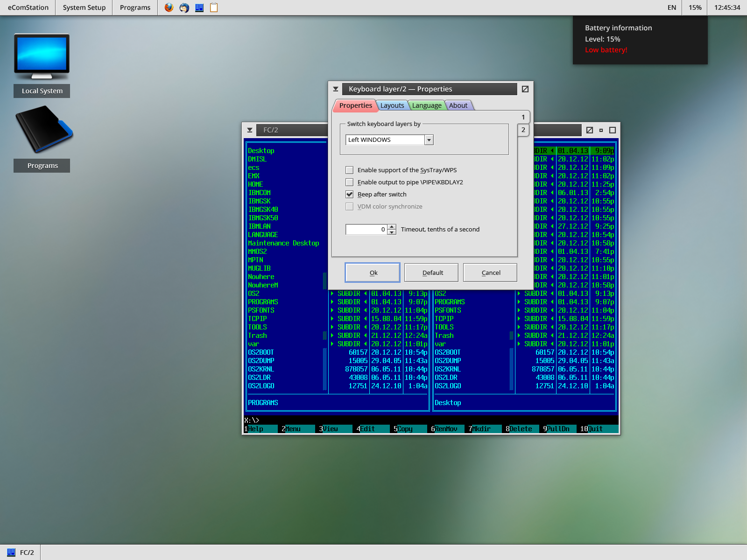Launch Firefox from the top panel

169,7
